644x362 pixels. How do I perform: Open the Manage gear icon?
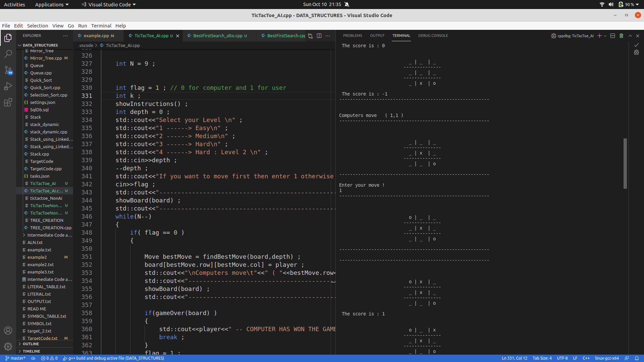[8, 347]
